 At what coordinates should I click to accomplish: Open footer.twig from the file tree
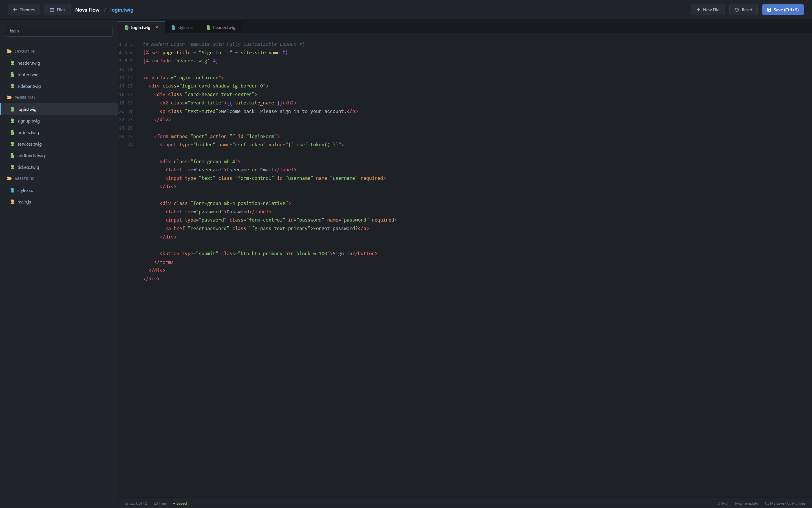coord(59,75)
